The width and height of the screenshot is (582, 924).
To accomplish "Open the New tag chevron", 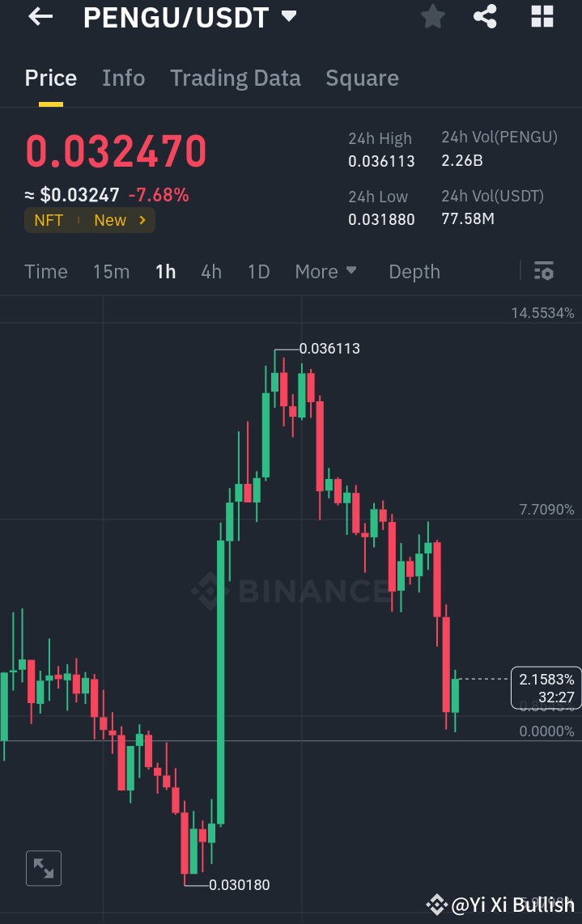I will tap(142, 219).
